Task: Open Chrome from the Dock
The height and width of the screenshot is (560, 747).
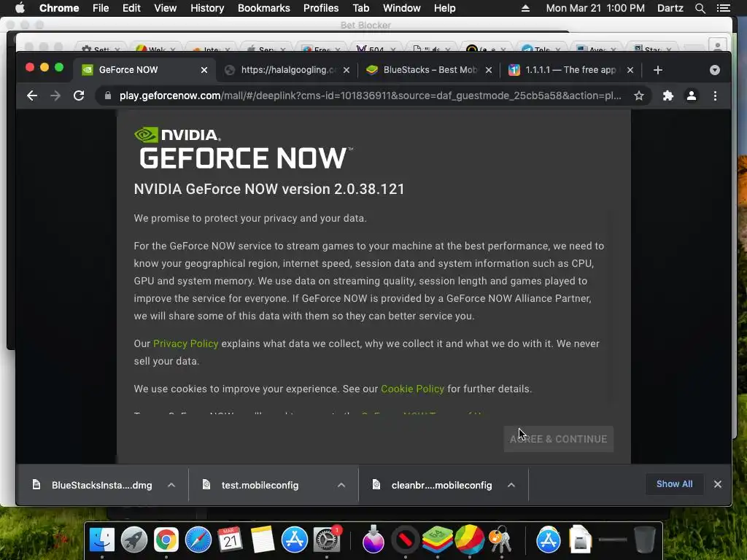Action: coord(166,540)
